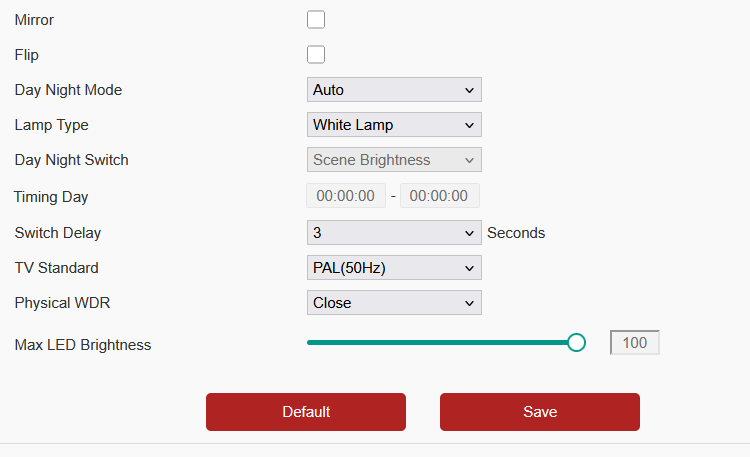Click the Mirror label text
The height and width of the screenshot is (457, 750).
point(34,20)
